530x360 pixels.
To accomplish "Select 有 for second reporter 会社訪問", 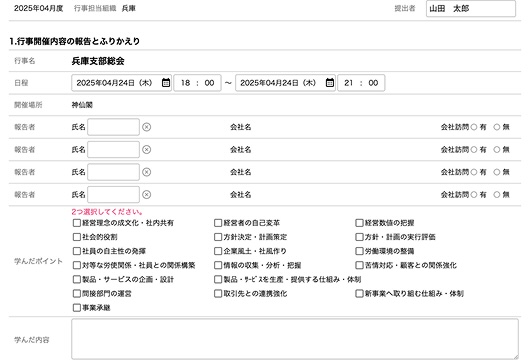I will 474,150.
